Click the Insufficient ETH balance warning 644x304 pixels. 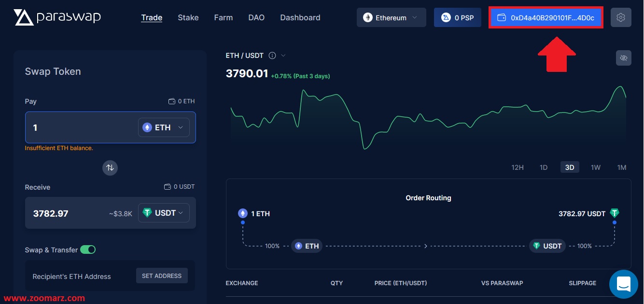tap(59, 148)
